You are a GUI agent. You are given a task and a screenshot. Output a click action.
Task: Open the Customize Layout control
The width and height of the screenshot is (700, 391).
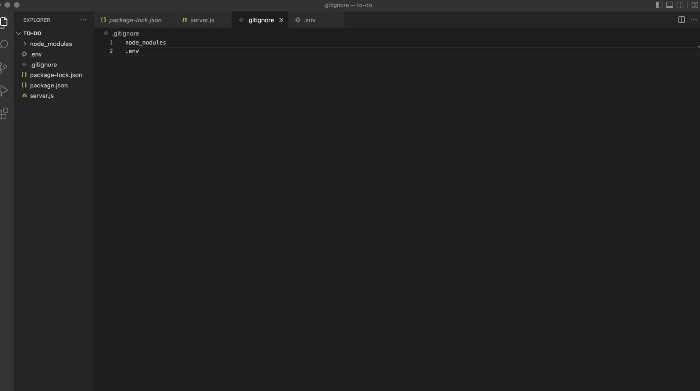pyautogui.click(x=695, y=5)
